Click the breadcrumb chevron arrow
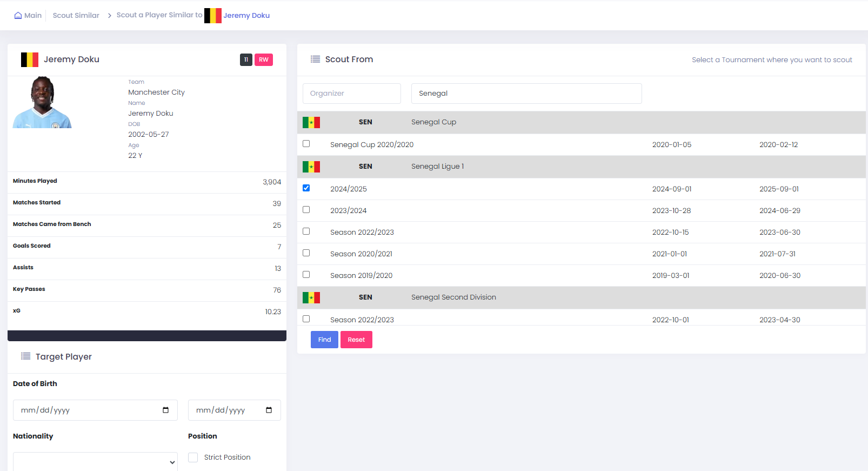This screenshot has width=868, height=471. [110, 16]
